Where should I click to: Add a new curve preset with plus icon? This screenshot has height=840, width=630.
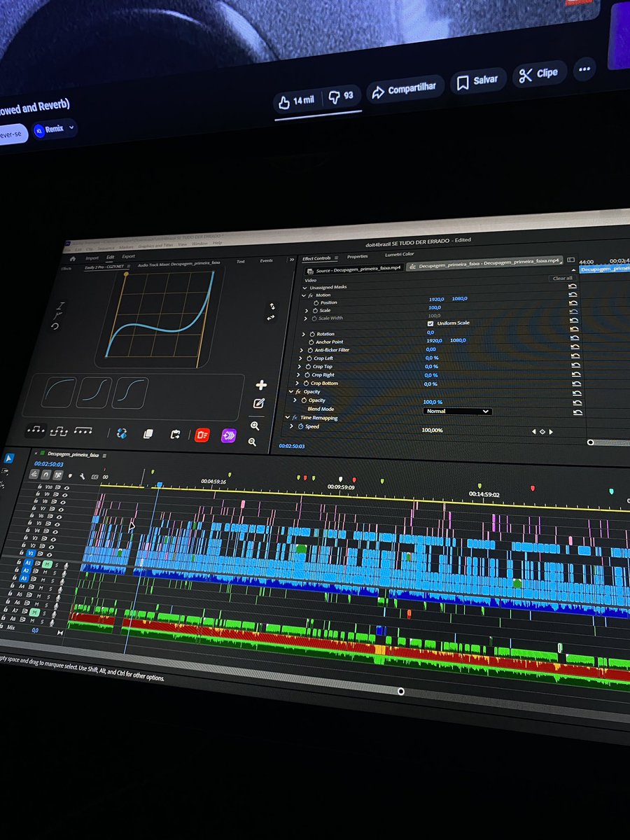(261, 385)
